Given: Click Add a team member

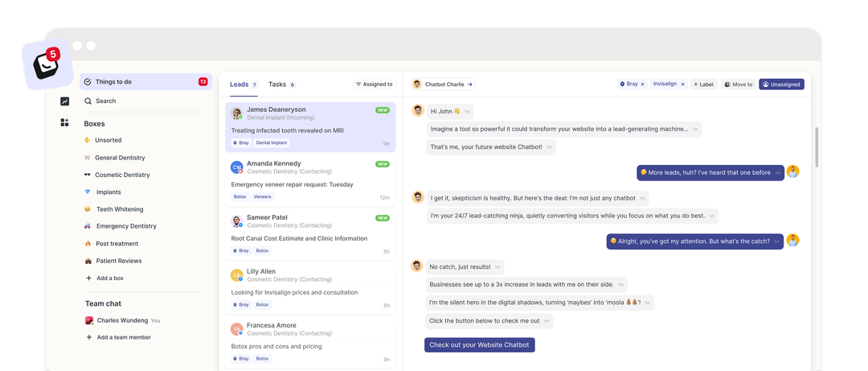Looking at the screenshot, I should (118, 337).
